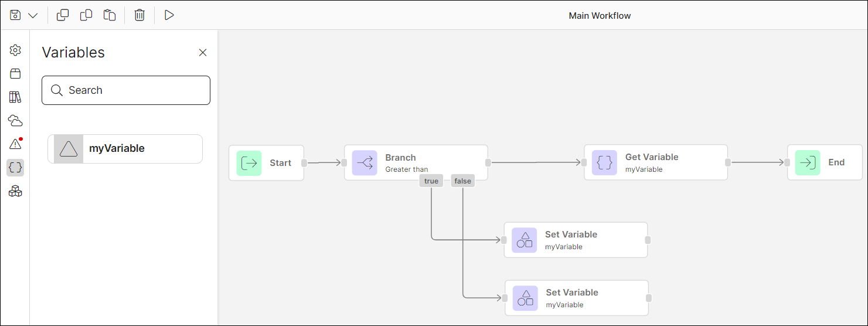Click the Save icon in toolbar

16,15
